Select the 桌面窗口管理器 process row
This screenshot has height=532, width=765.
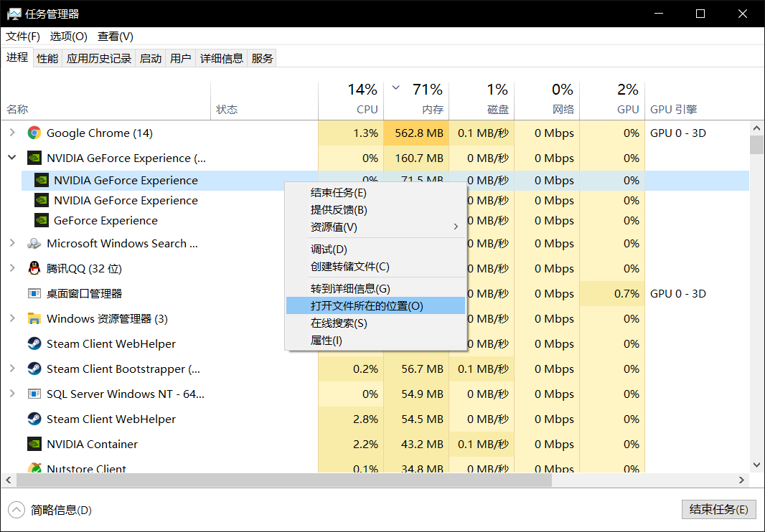pyautogui.click(x=375, y=293)
